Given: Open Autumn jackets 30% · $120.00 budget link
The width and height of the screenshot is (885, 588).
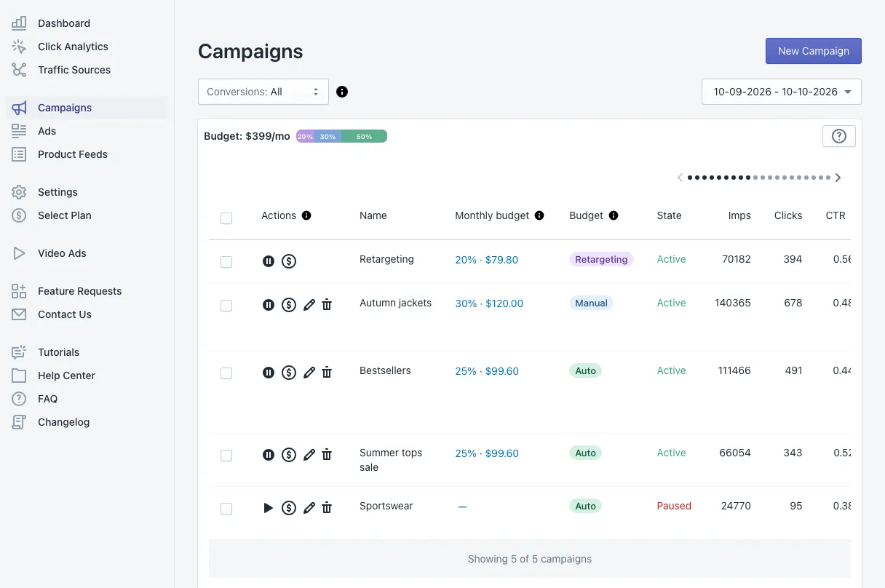Looking at the screenshot, I should click(489, 303).
